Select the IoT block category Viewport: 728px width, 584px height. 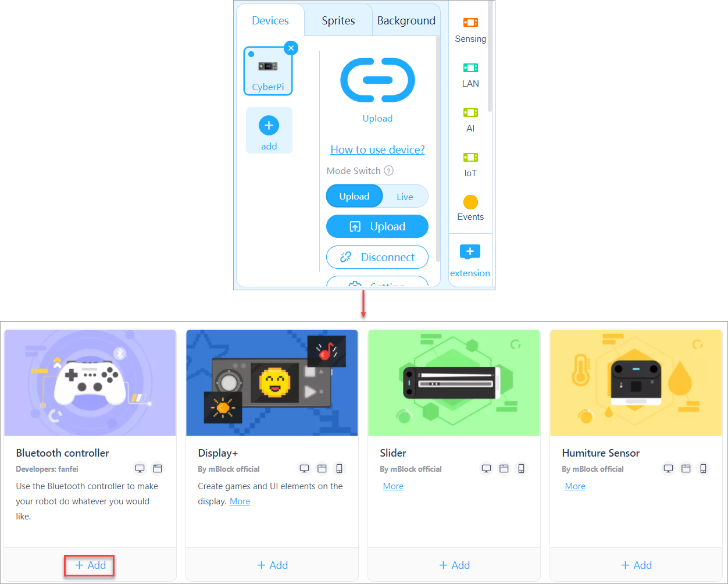click(470, 164)
